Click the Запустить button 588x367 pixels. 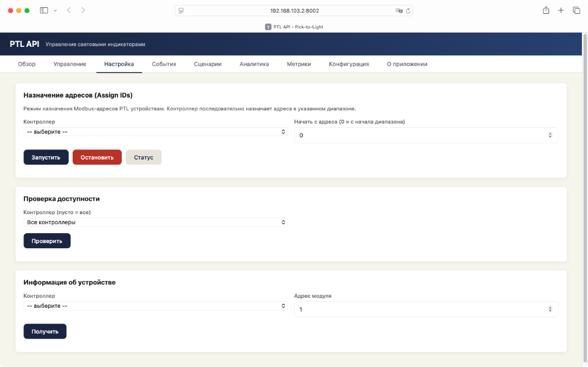(x=46, y=157)
